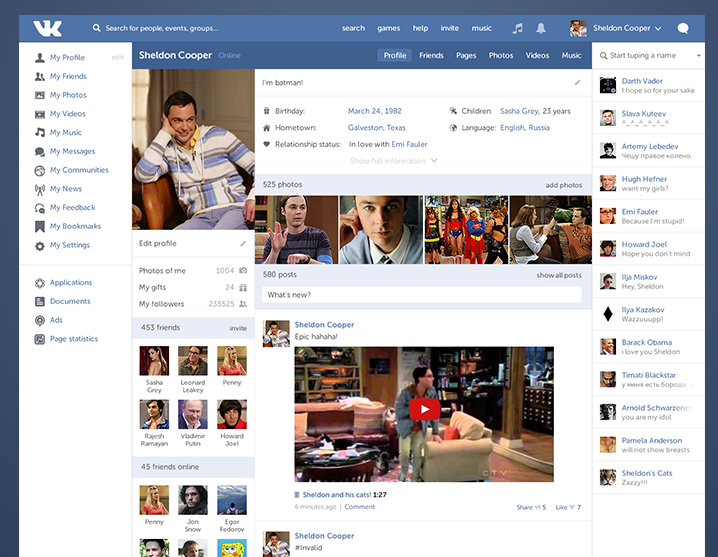Viewport: 718px width, 557px height.
Task: Open Barack Obama chat in right panel
Action: point(648,347)
